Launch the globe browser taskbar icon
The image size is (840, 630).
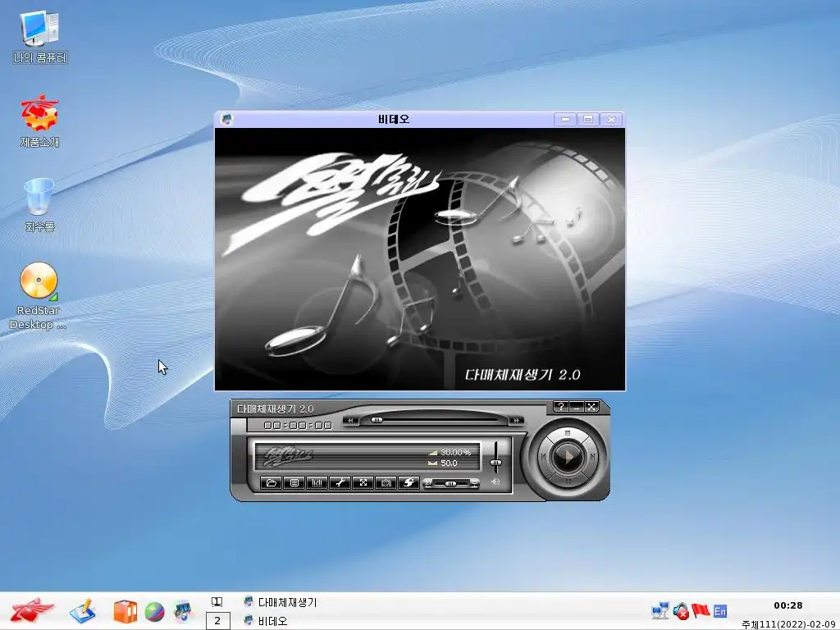(154, 612)
